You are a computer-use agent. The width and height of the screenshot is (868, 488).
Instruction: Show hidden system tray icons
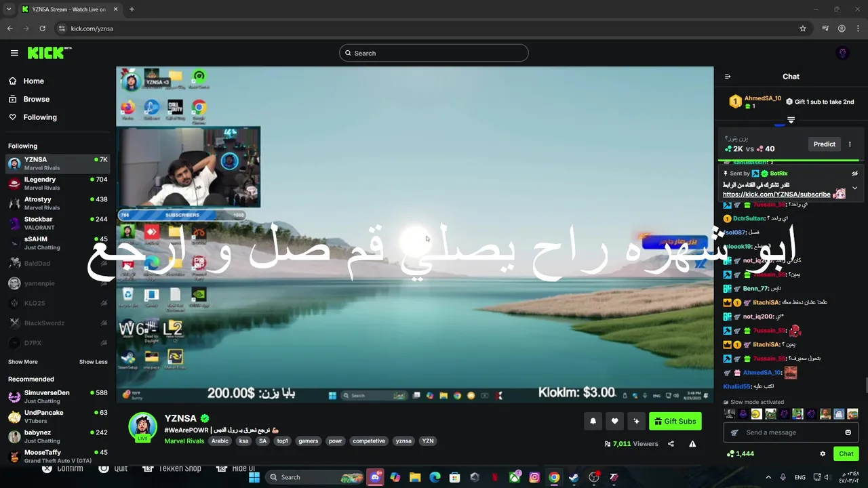[x=768, y=477]
